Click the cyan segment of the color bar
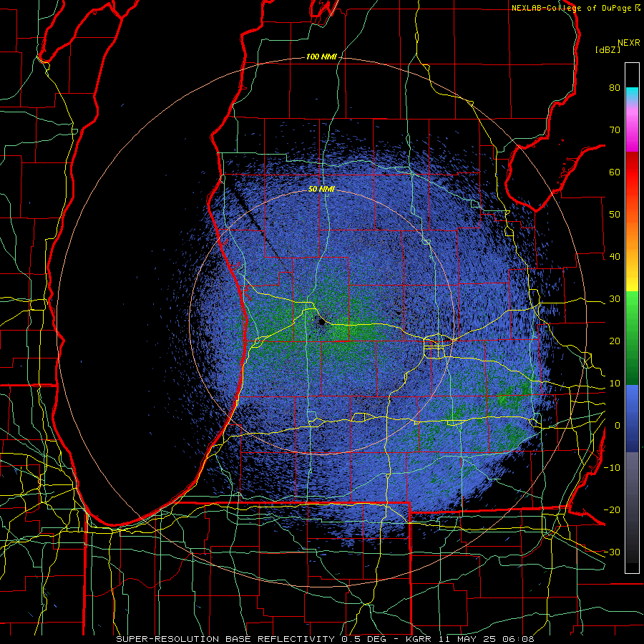This screenshot has height=644, width=644. click(632, 94)
